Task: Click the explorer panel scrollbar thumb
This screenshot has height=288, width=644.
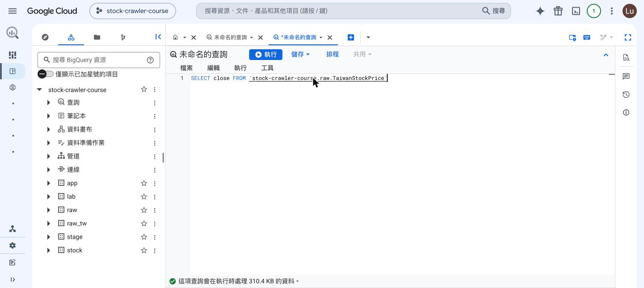Action: click(163, 158)
